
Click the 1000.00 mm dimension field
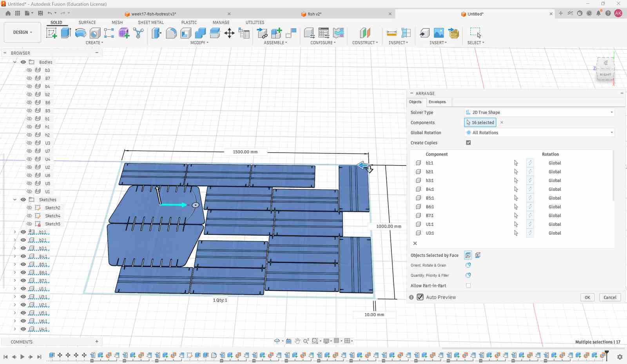coord(389,226)
